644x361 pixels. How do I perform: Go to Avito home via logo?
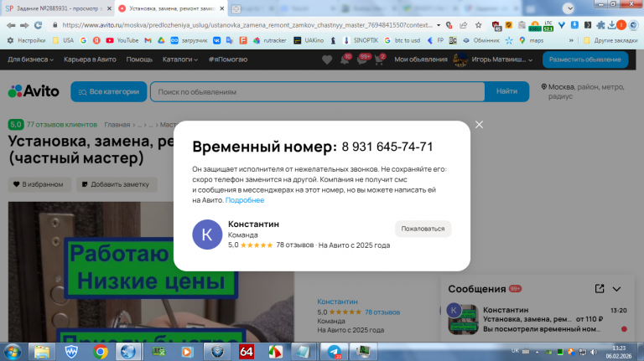tap(34, 91)
